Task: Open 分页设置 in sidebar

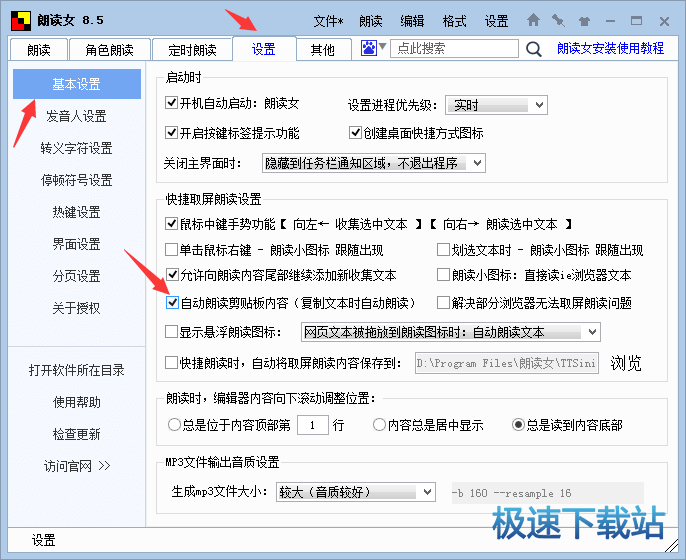Action: (77, 276)
